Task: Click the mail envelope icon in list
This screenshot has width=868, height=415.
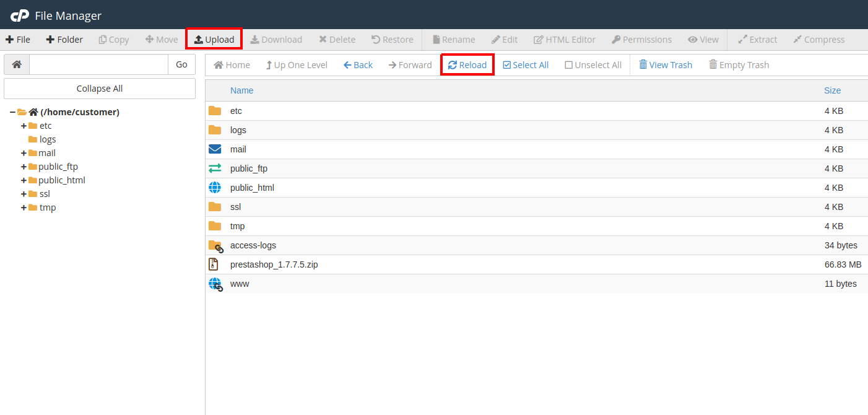Action: [x=215, y=149]
